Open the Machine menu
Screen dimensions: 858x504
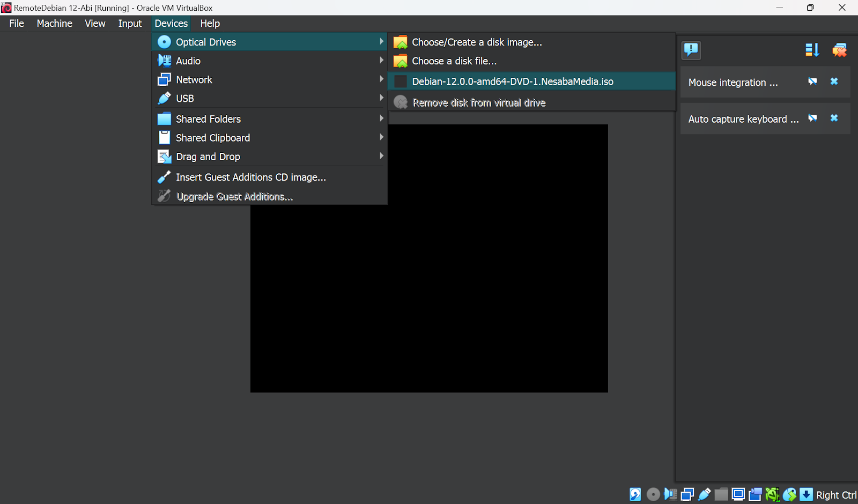coord(55,23)
